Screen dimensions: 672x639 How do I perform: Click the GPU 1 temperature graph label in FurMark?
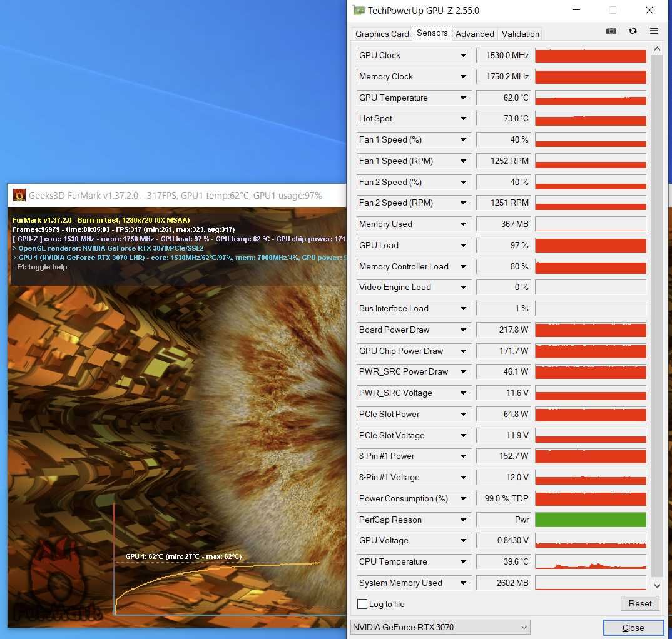pyautogui.click(x=183, y=556)
